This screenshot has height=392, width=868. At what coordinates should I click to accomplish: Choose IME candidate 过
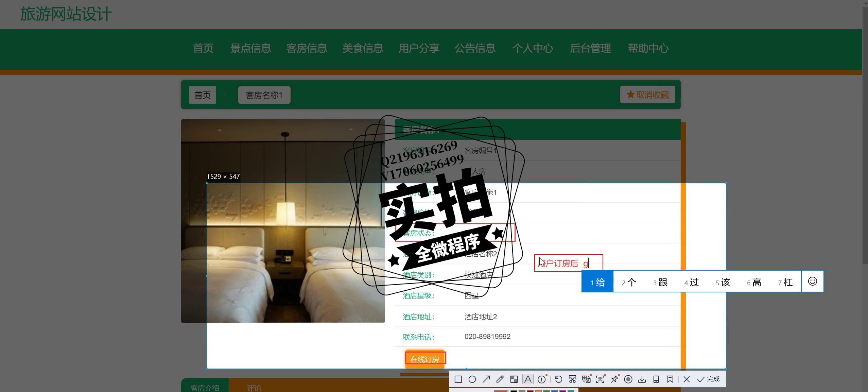point(692,282)
